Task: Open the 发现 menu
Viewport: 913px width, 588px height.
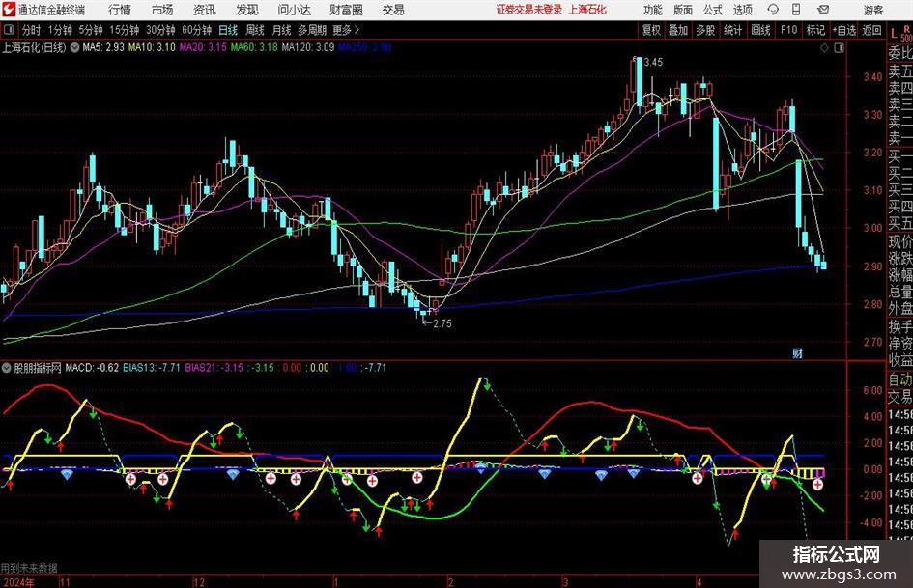Action: (247, 10)
